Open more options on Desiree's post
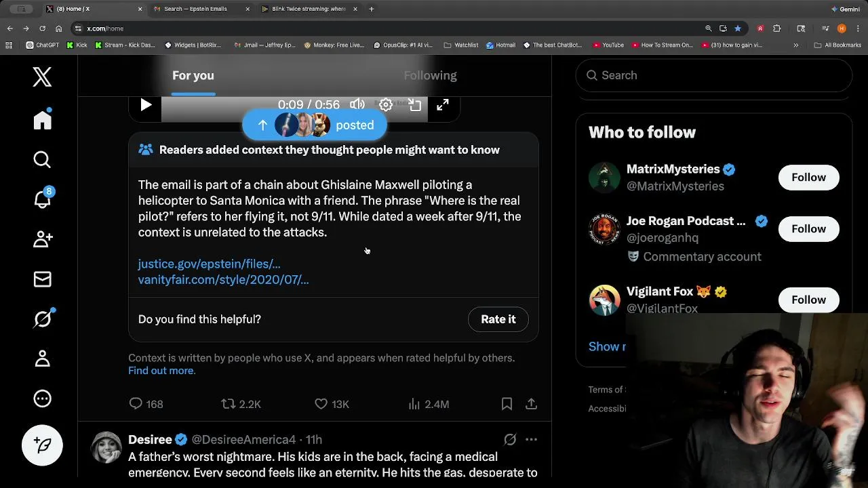Viewport: 868px width, 488px height. [x=531, y=439]
